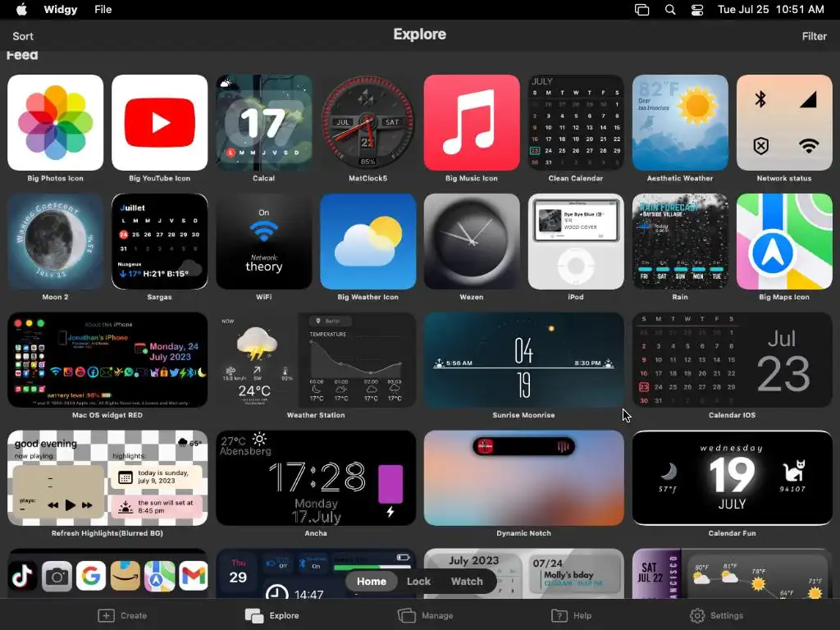This screenshot has width=840, height=630.
Task: Open the Network status widget
Action: [x=784, y=123]
